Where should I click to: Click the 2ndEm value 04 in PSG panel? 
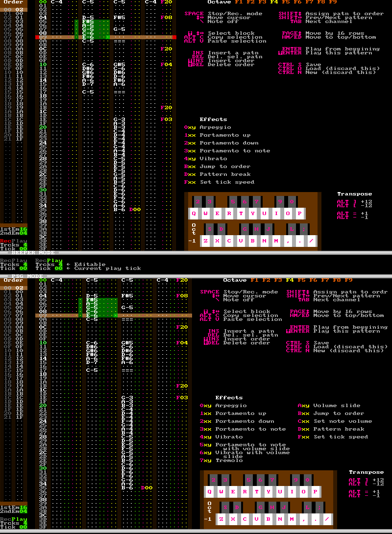(x=24, y=511)
